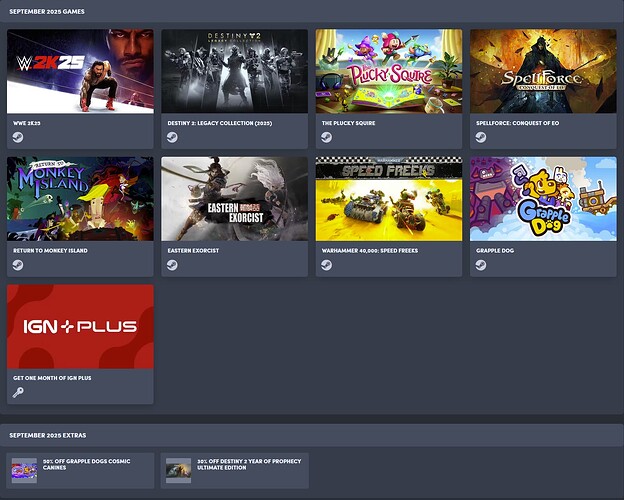
Task: Click the red IGN Plus banner image
Action: point(80,326)
